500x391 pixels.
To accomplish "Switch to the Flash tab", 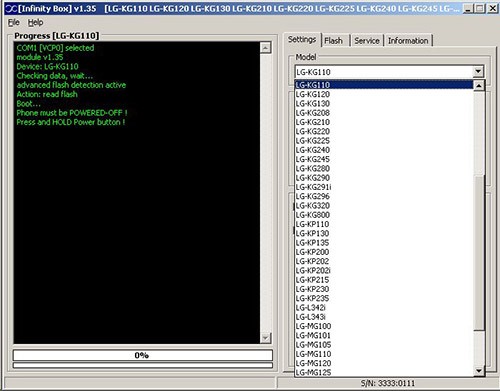I will (333, 41).
